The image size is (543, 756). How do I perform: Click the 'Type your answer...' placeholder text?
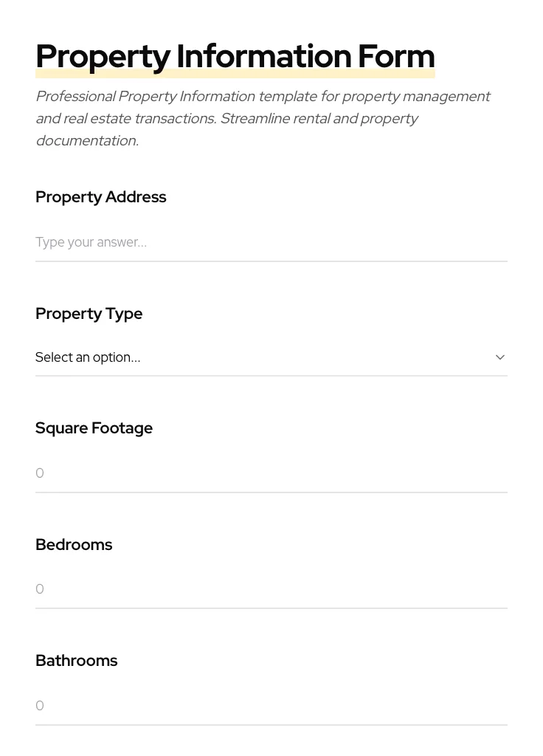[91, 242]
